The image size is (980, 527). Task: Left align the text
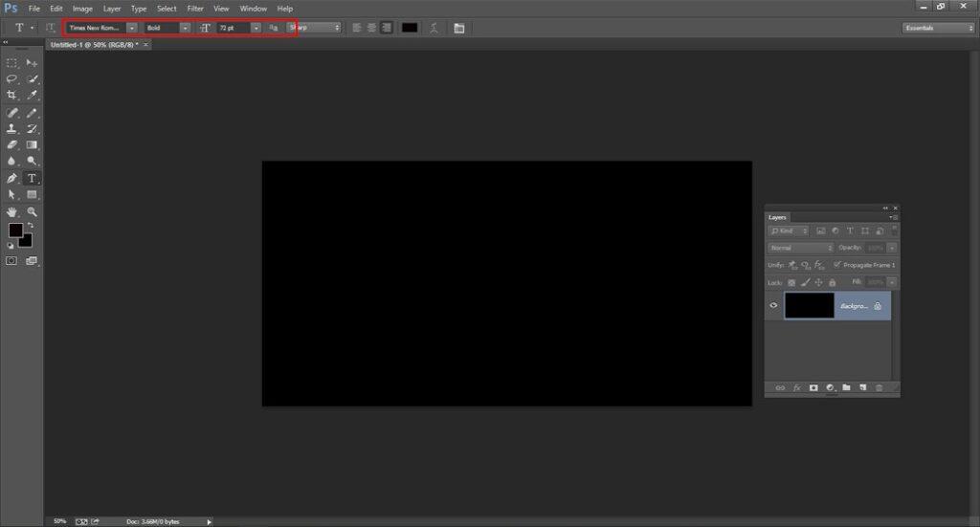357,28
